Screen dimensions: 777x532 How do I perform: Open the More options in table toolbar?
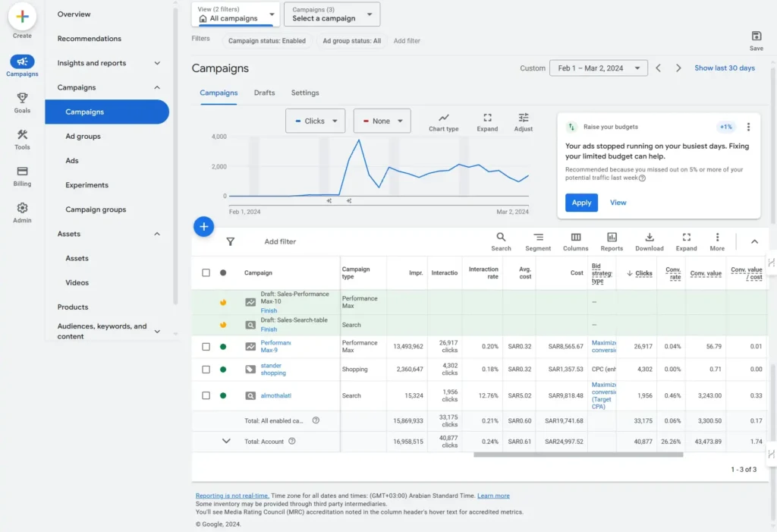(x=716, y=241)
